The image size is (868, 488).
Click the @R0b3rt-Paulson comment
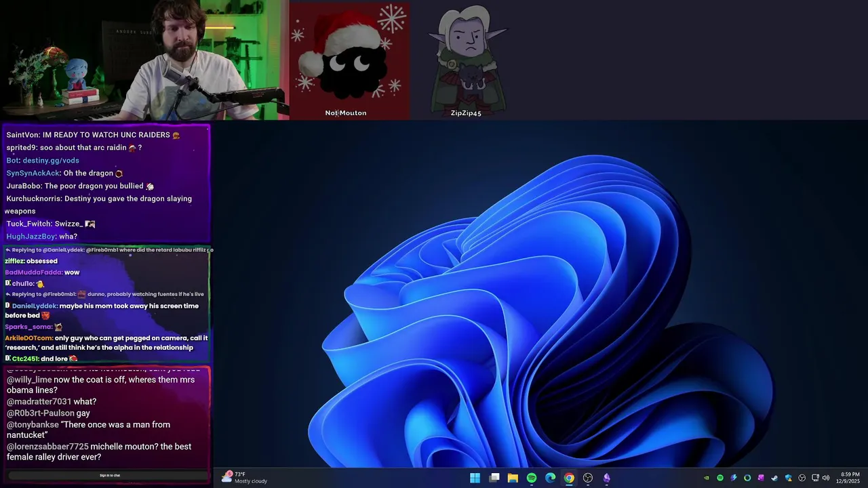(49, 413)
